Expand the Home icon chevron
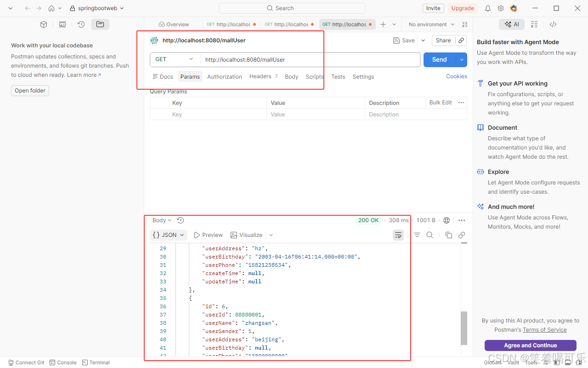This screenshot has width=588, height=368. pos(60,8)
